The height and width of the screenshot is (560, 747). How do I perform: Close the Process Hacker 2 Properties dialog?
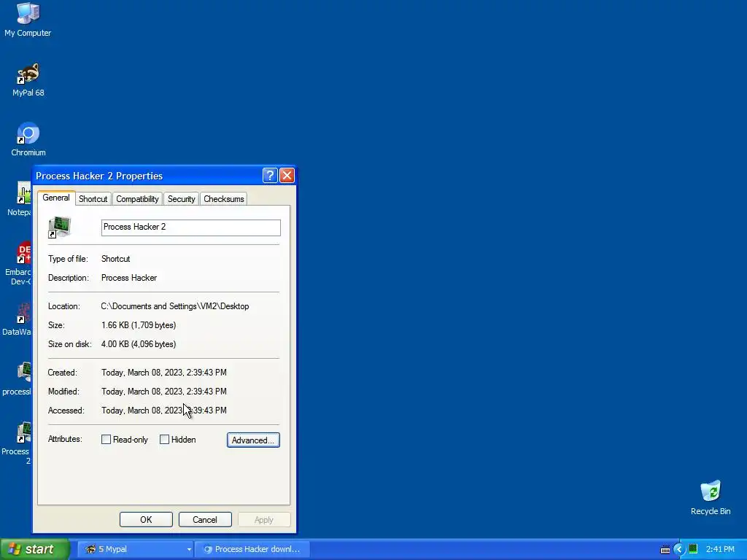point(287,175)
